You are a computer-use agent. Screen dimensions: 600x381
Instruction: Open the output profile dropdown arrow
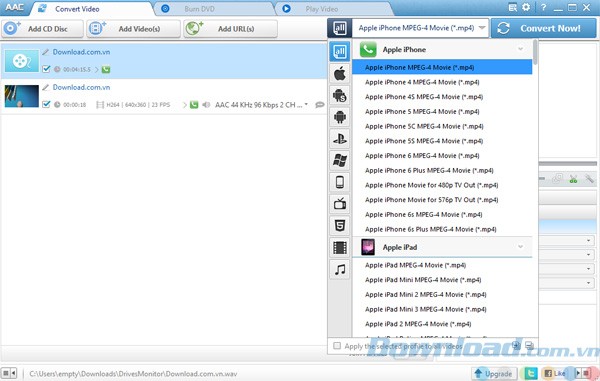point(482,28)
